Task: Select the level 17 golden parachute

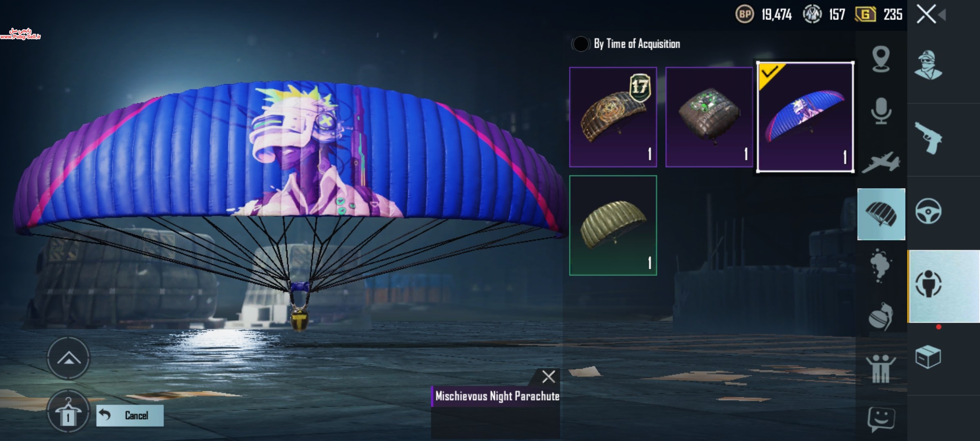Action: [x=613, y=117]
